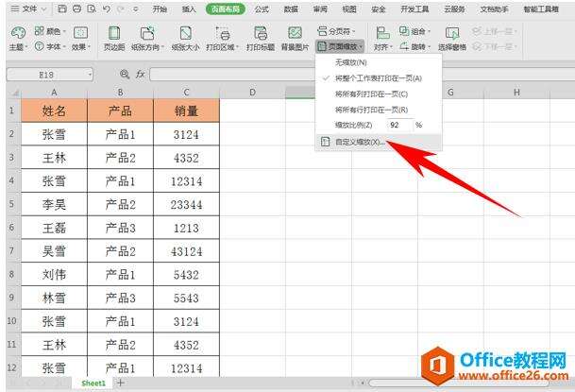Viewport: 575px width, 392px height.
Task: Choose 无缩放(N) from the menu
Action: point(379,62)
